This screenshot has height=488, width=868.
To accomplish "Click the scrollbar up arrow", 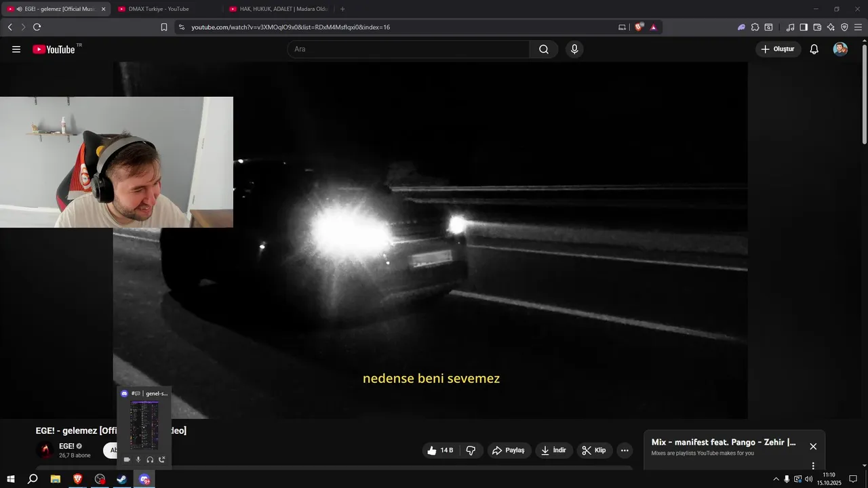I will (864, 41).
